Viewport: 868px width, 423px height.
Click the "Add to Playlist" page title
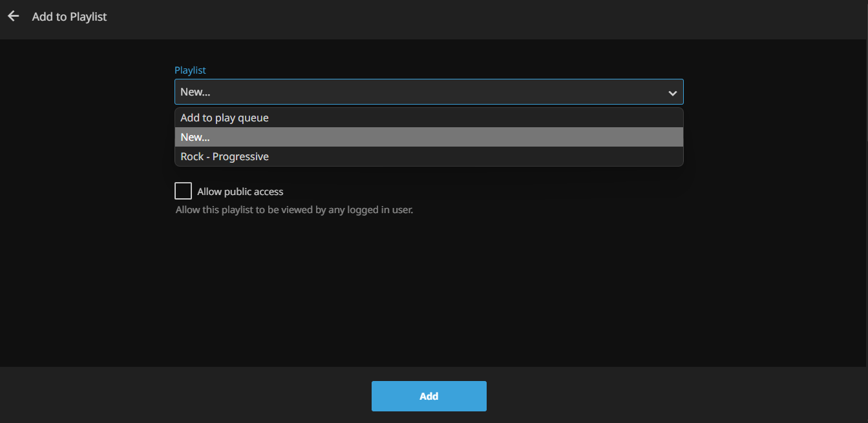(69, 17)
